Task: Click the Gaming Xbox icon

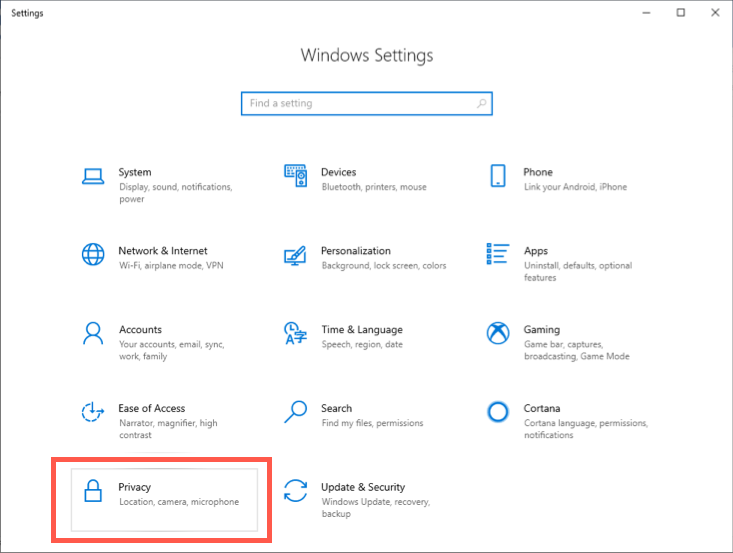Action: pos(497,332)
